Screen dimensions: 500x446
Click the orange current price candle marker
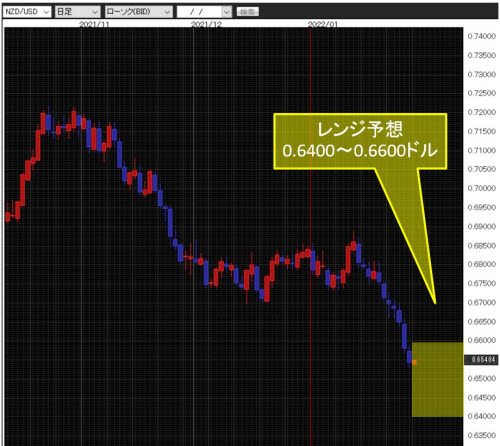pos(414,362)
